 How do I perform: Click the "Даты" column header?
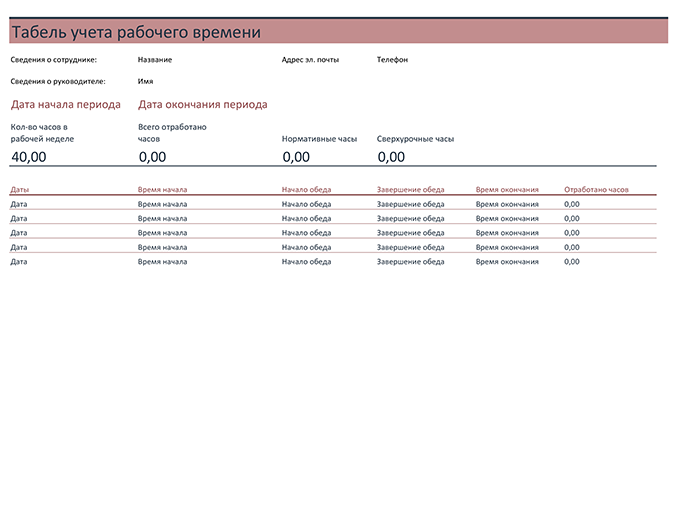tap(20, 189)
